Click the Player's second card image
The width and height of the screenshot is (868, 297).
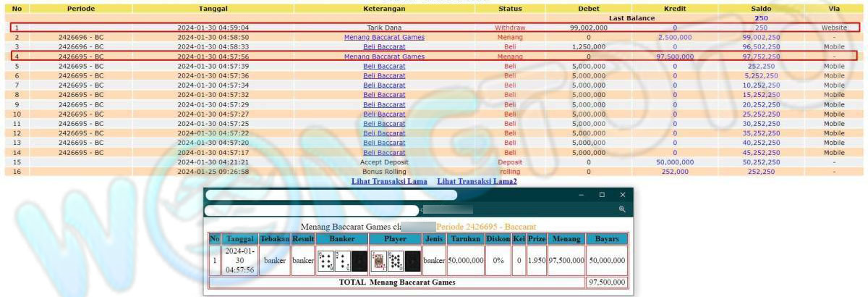click(x=395, y=261)
